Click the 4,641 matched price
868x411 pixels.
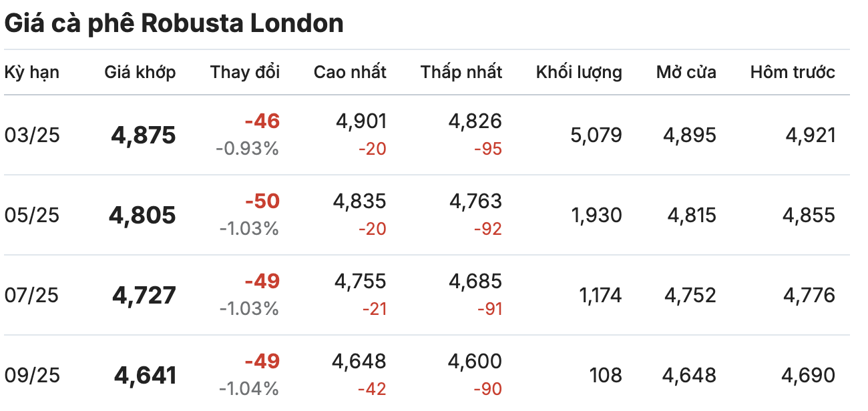146,375
